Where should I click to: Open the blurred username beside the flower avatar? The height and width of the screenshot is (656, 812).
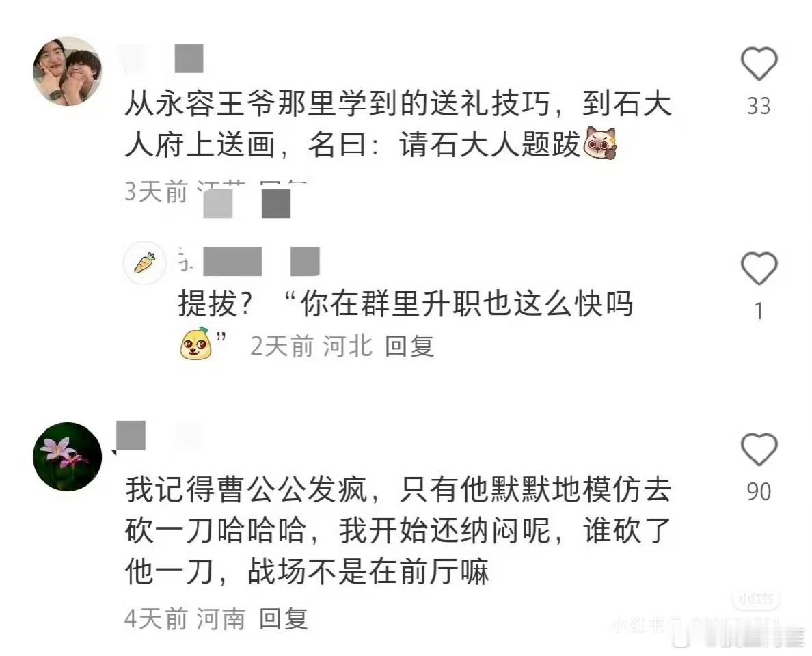point(158,435)
